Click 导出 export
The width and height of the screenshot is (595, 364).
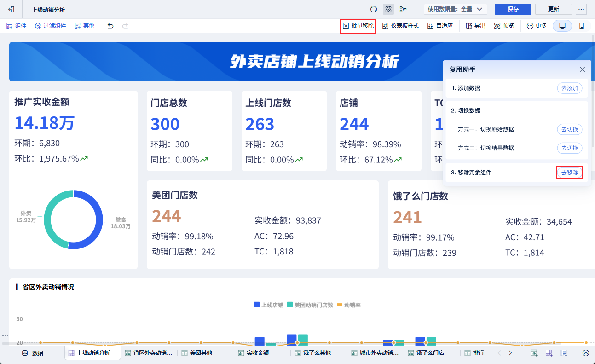475,26
